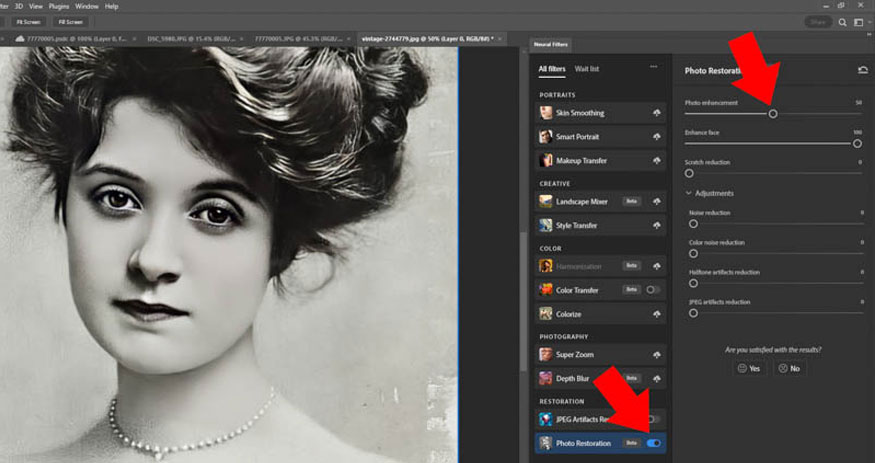
Task: Download the Smart Portrait filter from cloud
Action: [657, 137]
